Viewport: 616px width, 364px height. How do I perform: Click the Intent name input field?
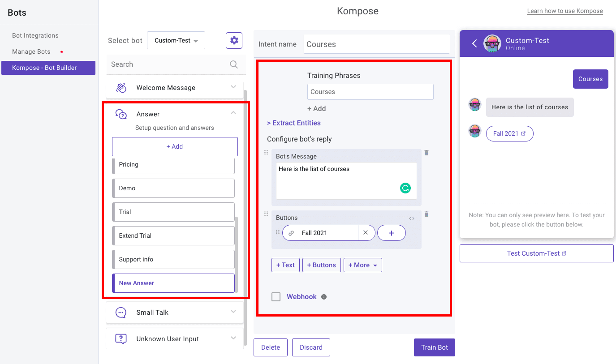[x=376, y=44]
